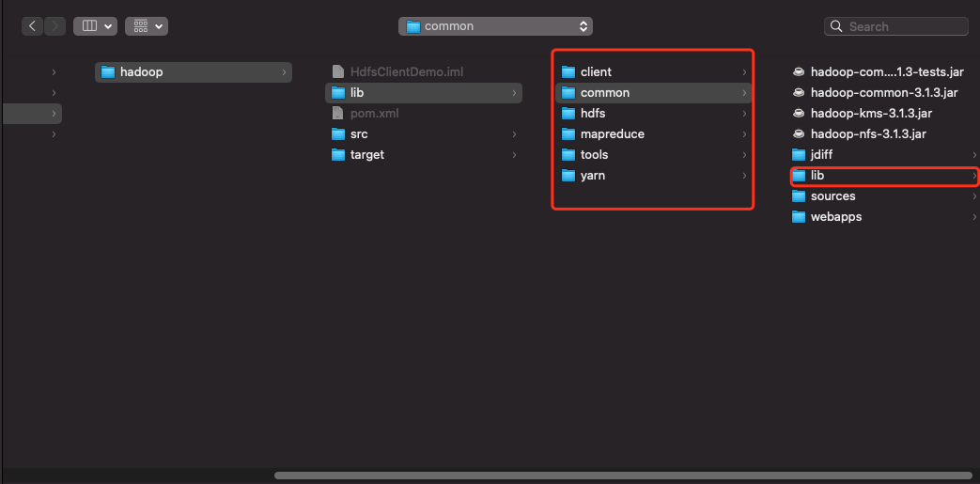Click the lib folder icon beside pom.xml
980x484 pixels.
click(x=338, y=92)
